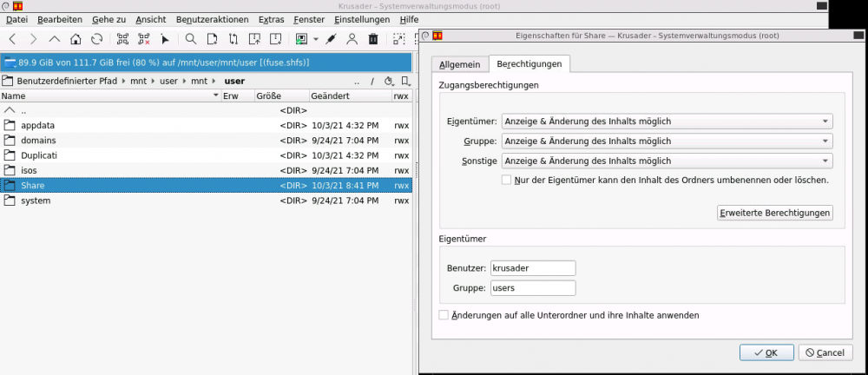Open the trash bin from the toolbar
868x375 pixels.
(x=373, y=39)
